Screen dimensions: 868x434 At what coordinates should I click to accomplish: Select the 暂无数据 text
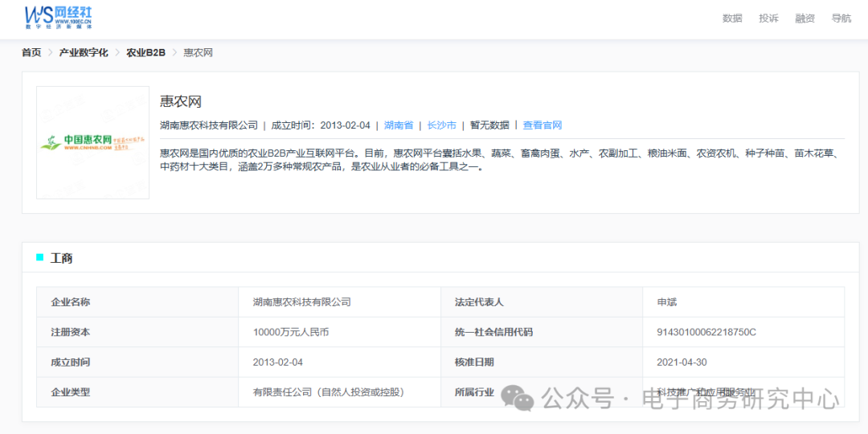tap(490, 125)
